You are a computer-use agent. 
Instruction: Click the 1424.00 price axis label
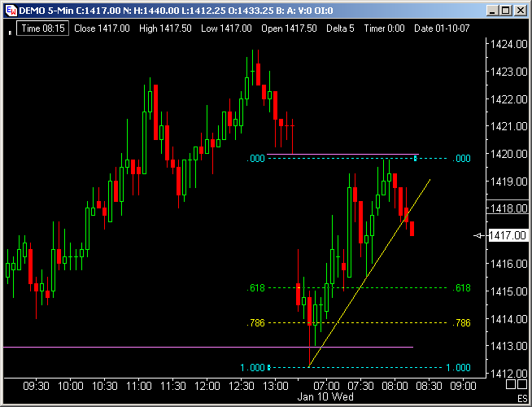point(509,44)
